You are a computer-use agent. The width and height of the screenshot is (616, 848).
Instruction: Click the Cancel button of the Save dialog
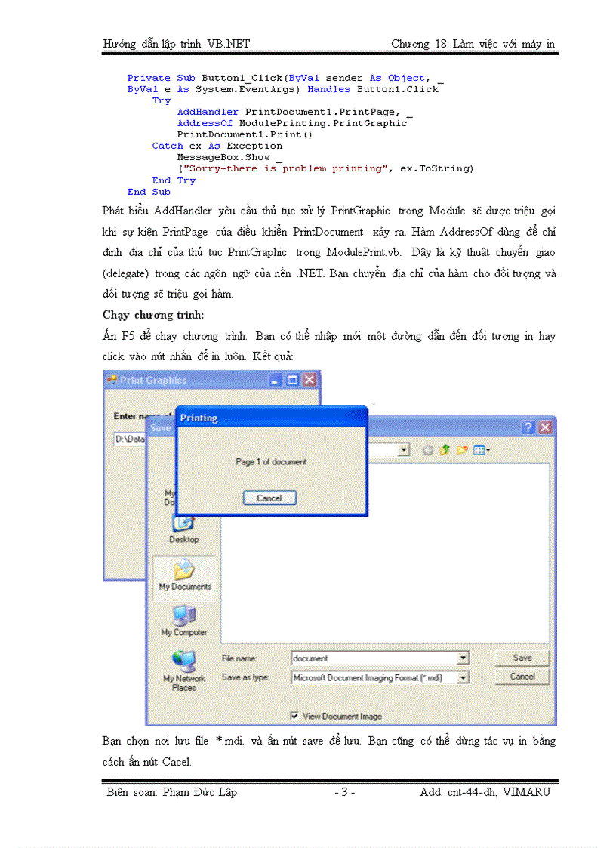tap(522, 677)
